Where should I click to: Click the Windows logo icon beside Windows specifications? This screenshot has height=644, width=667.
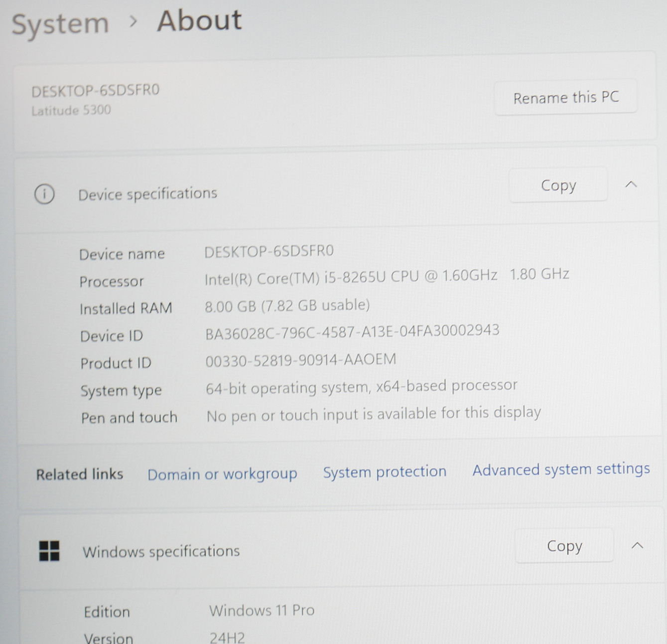pos(49,551)
